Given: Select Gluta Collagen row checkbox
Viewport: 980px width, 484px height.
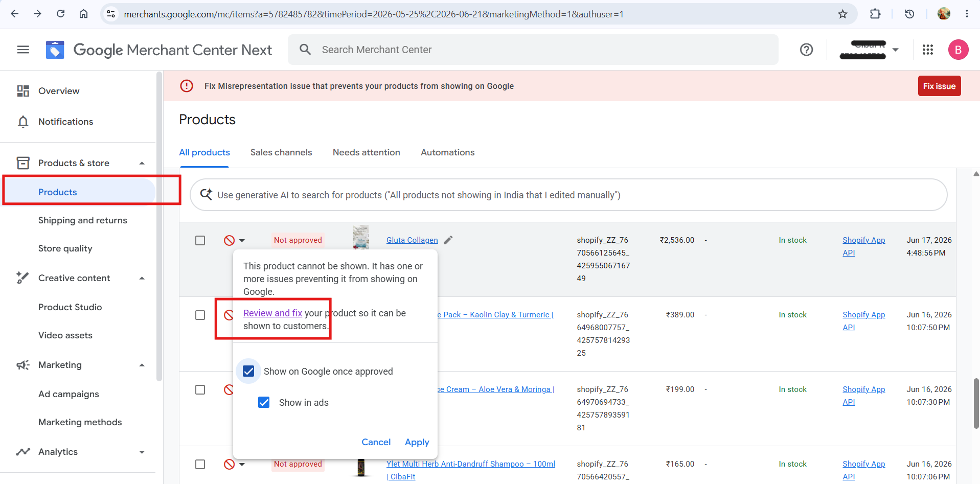Looking at the screenshot, I should pos(200,240).
